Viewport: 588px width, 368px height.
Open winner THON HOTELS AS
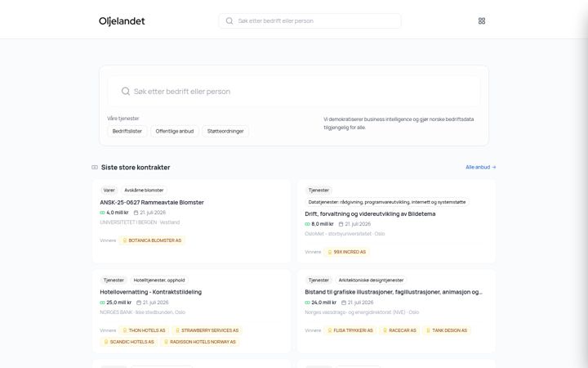coord(144,330)
